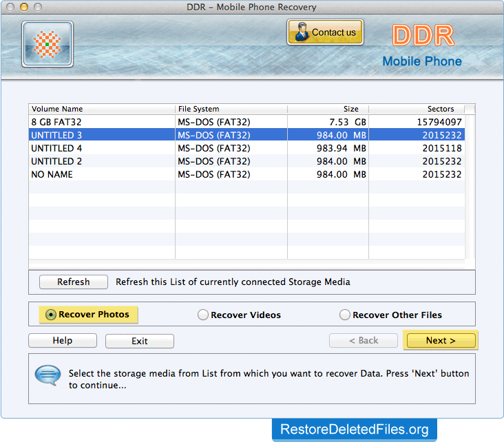Select Recover Videos radio option
Screen dimensions: 504x442
point(239,315)
